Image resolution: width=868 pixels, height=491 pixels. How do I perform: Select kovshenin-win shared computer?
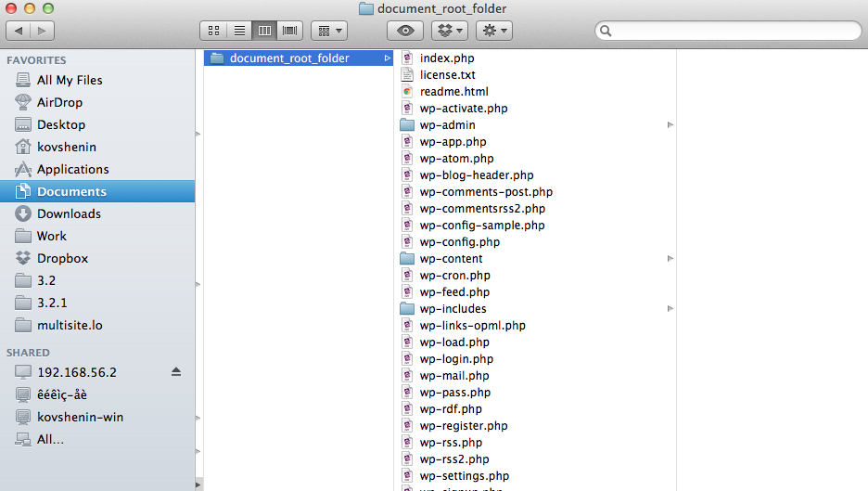click(97, 417)
